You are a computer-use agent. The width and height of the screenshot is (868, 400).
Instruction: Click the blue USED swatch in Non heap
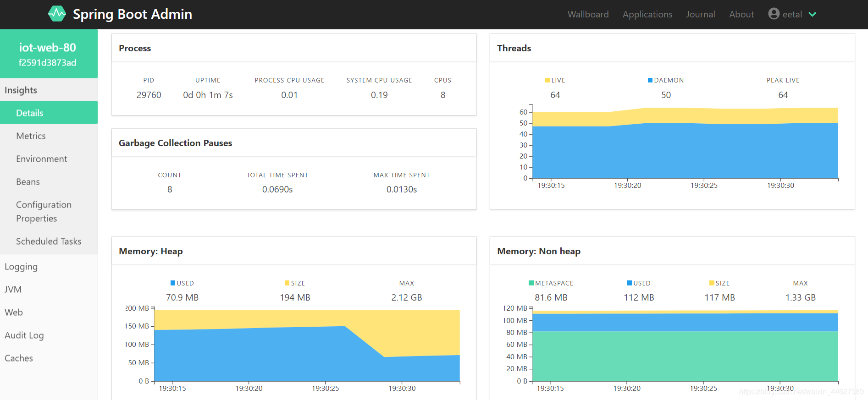[x=630, y=283]
